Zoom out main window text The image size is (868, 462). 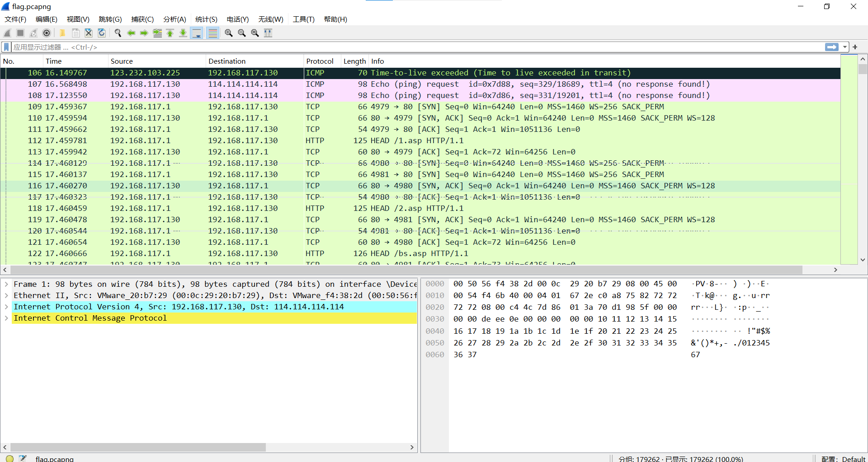[242, 33]
